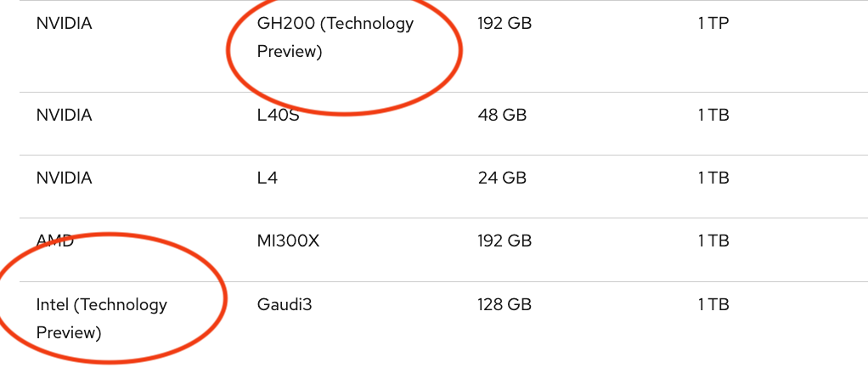The image size is (868, 368).
Task: Click the storage value in the GH200 row
Action: click(713, 23)
